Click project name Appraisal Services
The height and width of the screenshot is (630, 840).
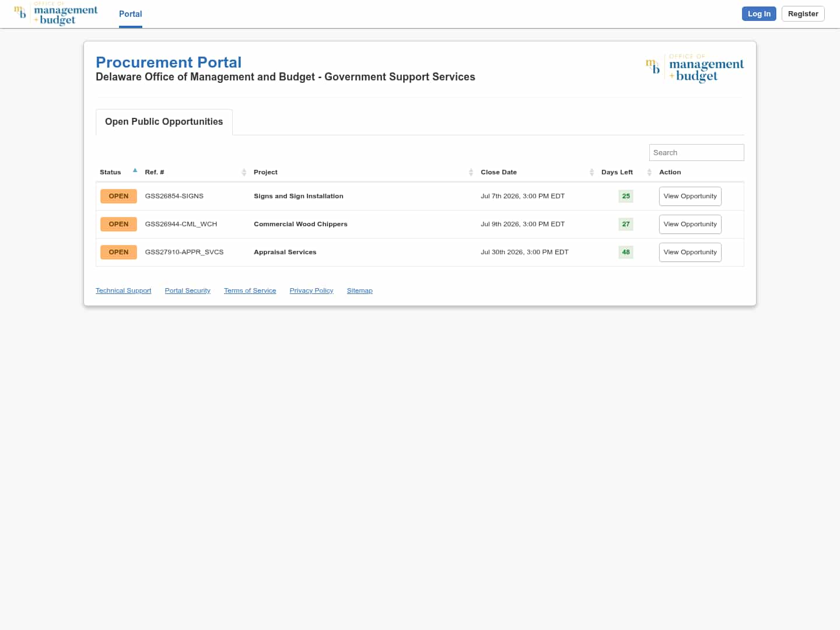click(285, 253)
